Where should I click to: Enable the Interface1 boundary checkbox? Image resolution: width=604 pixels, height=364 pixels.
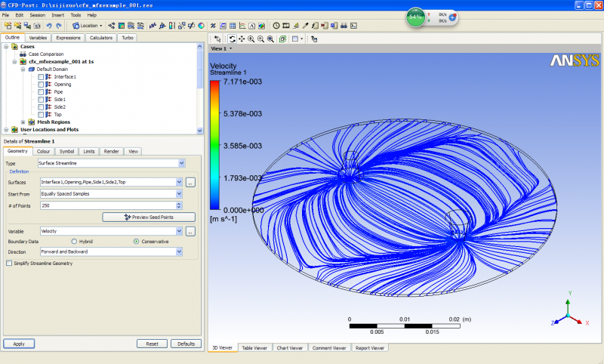41,77
